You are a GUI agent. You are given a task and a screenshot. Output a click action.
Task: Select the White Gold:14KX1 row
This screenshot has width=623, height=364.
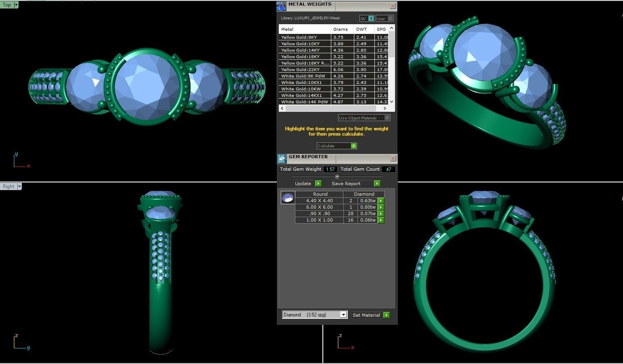coord(334,95)
